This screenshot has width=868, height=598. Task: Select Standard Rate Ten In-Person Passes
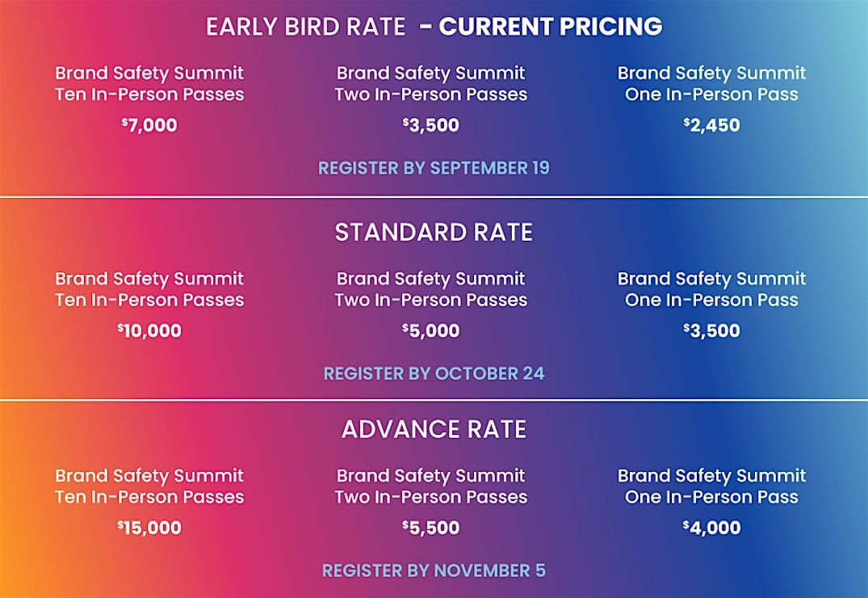pyautogui.click(x=149, y=289)
